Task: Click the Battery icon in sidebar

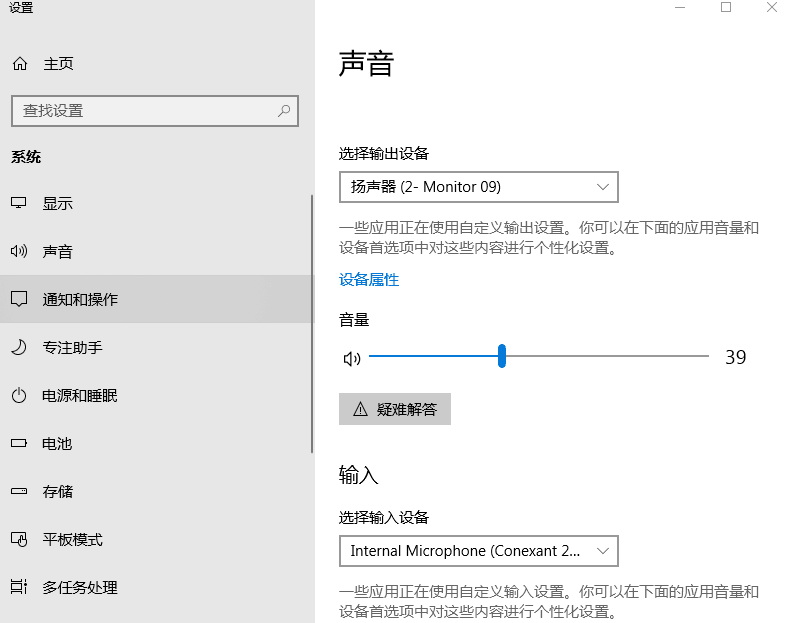Action: [19, 444]
